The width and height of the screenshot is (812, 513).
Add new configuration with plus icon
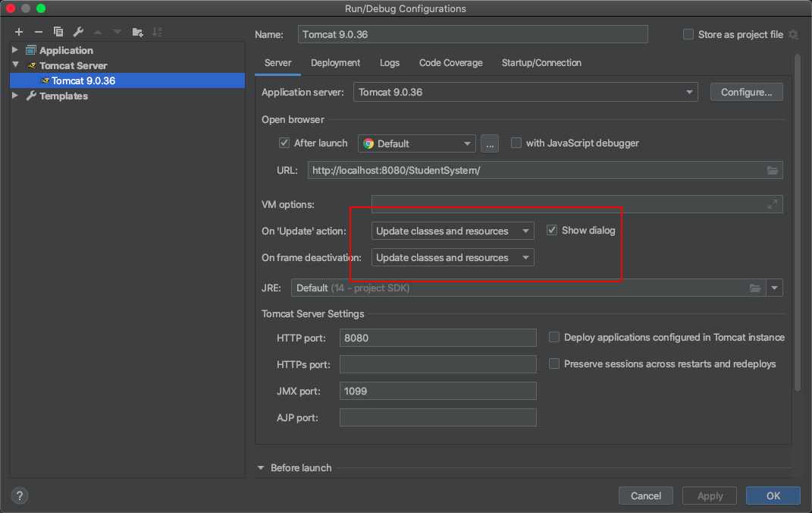pyautogui.click(x=19, y=32)
